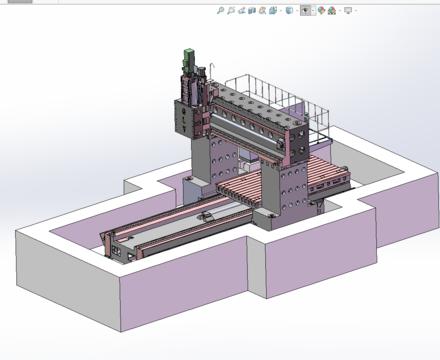Expand Hide/Show Items dropdown arrow
The image size is (440, 360).
click(x=313, y=11)
